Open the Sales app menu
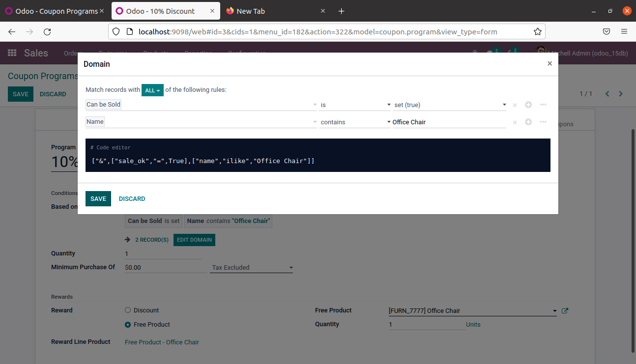This screenshot has width=636, height=364. pos(36,53)
